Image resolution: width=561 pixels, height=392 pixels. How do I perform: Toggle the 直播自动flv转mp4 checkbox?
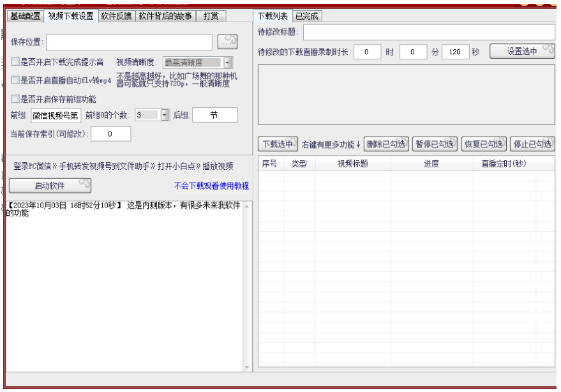(x=16, y=80)
